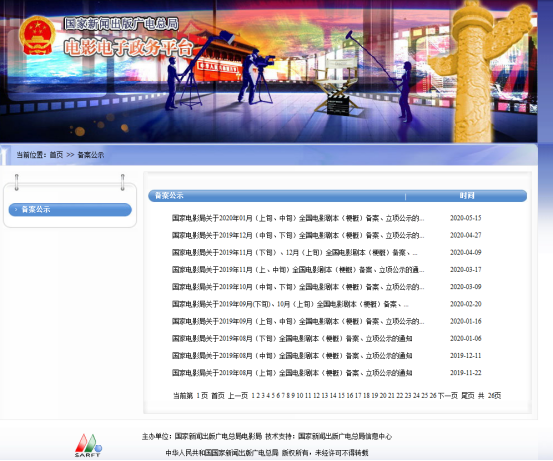Click the date 2020-03-09
The height and width of the screenshot is (461, 553).
pos(466,287)
